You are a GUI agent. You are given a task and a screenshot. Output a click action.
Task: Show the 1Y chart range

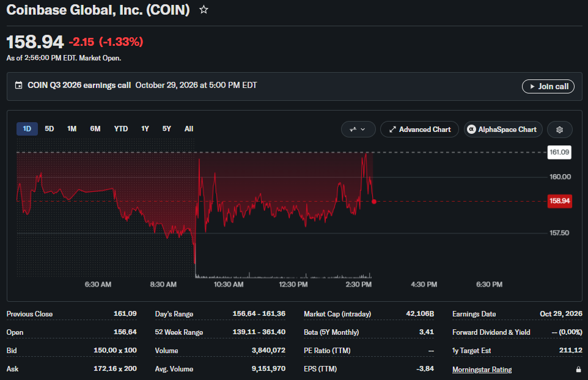coord(145,129)
